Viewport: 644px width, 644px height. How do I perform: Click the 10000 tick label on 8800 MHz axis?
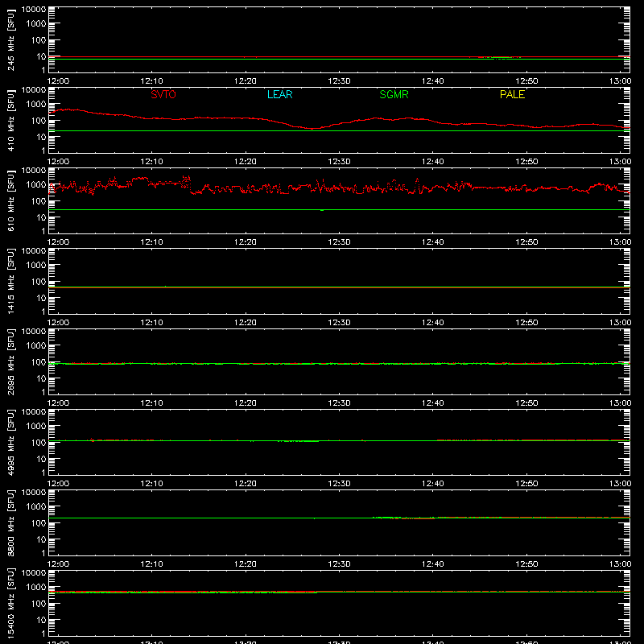click(x=34, y=493)
